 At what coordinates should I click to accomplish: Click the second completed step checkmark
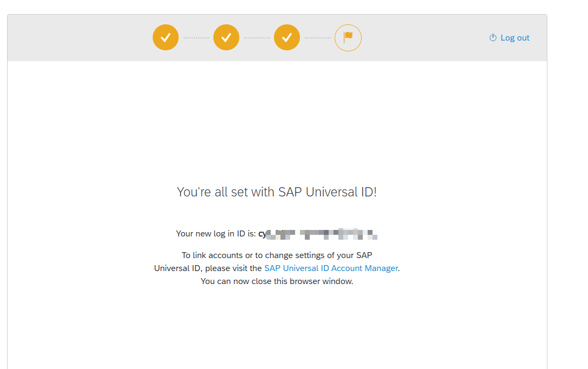click(226, 38)
